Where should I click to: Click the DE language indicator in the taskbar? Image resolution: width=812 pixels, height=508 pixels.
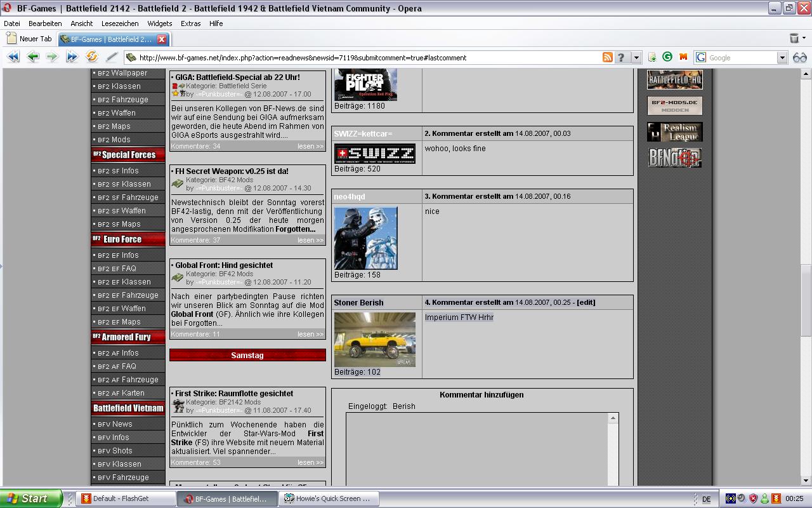[706, 499]
